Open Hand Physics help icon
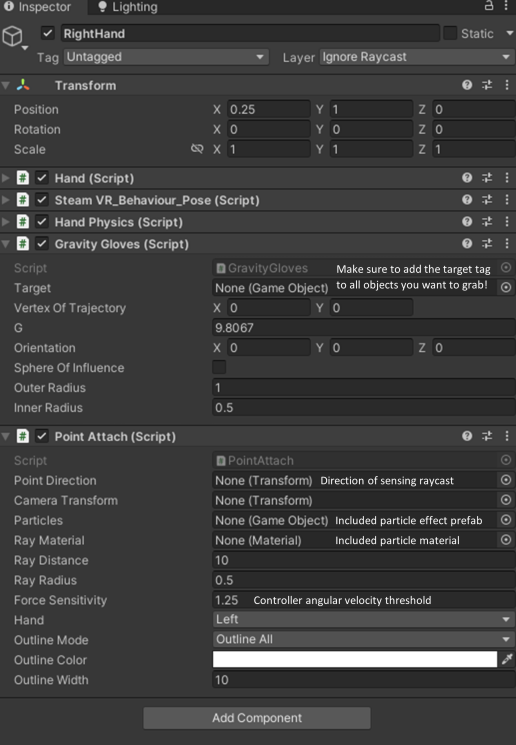 point(467,221)
